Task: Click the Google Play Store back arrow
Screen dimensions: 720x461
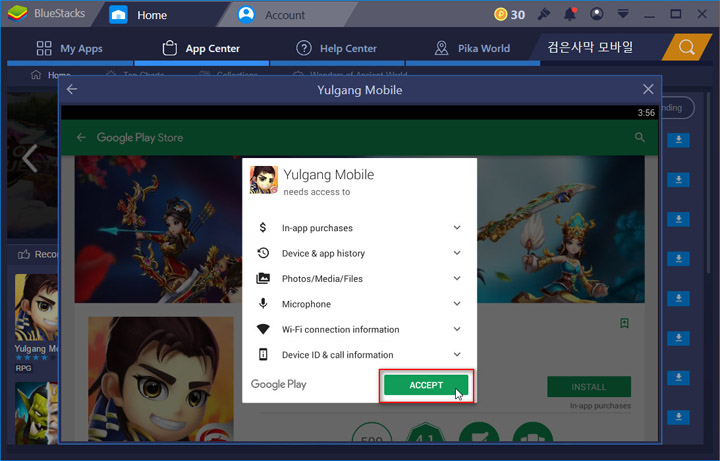Action: coord(81,137)
